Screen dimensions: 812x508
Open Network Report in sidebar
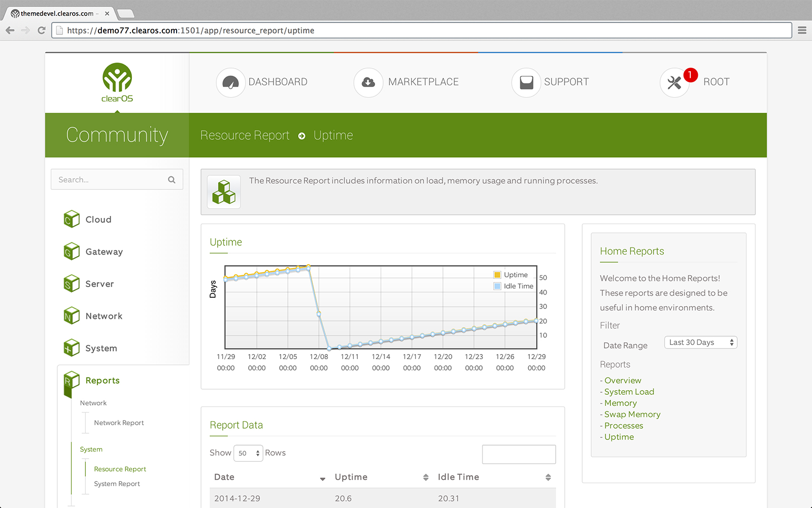119,423
